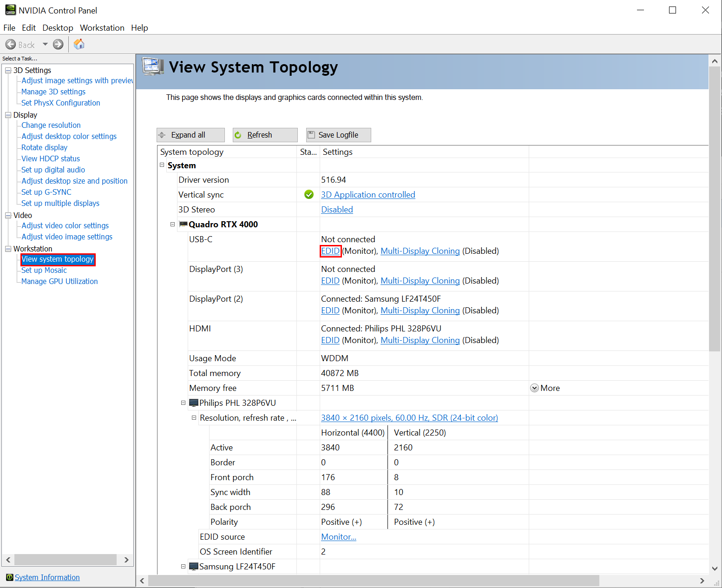Collapse the Resolution, refresh rate section

click(194, 418)
